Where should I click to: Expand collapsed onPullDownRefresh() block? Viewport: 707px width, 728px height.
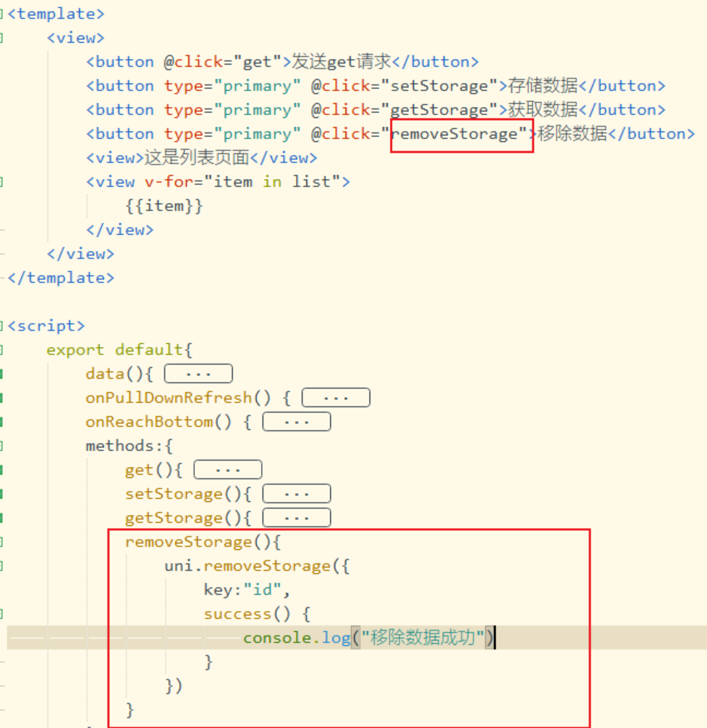(335, 398)
